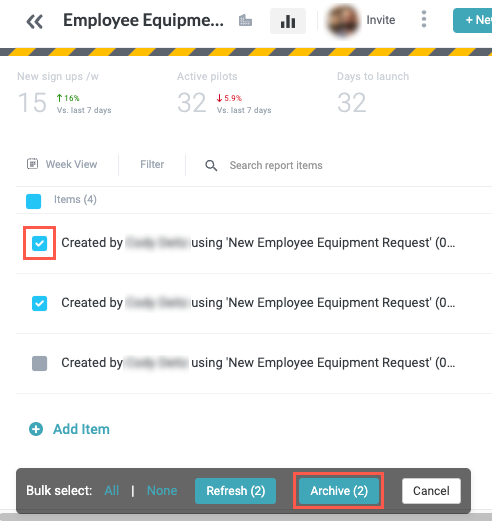Select All in bulk select bar
The width and height of the screenshot is (492, 521).
111,491
